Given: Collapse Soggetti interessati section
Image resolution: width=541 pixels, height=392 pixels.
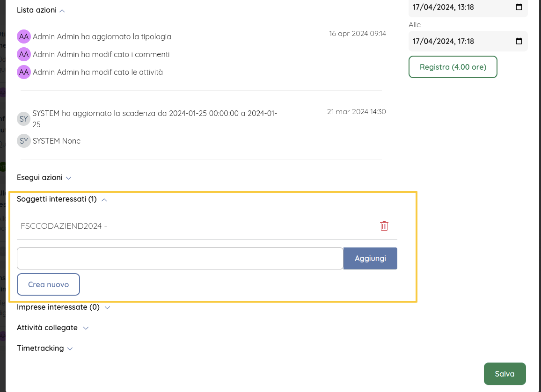Looking at the screenshot, I should tap(104, 200).
